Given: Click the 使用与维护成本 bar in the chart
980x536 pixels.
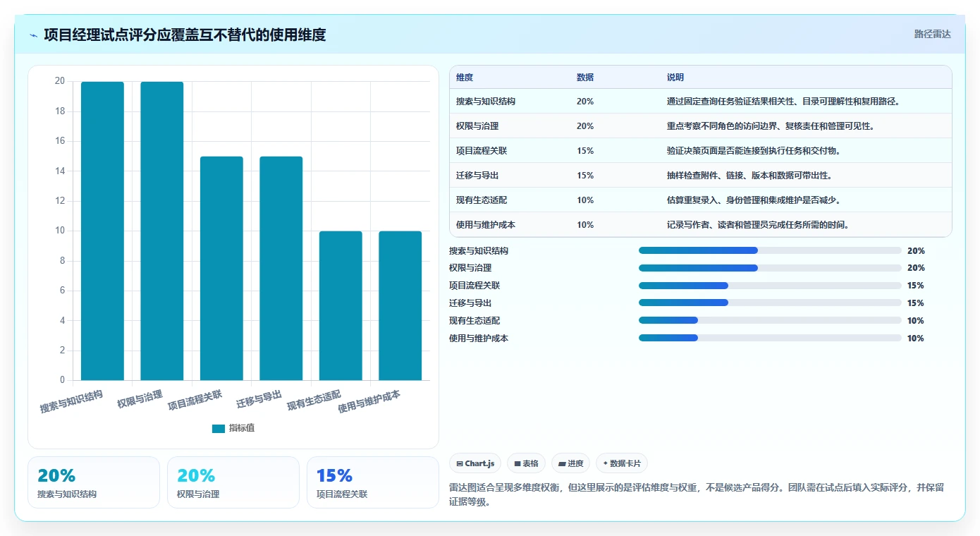Looking at the screenshot, I should coord(400,306).
